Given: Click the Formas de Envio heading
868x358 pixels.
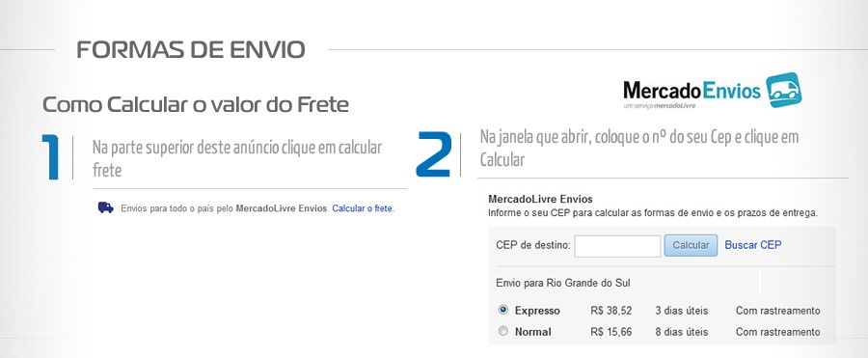Looking at the screenshot, I should point(191,50).
